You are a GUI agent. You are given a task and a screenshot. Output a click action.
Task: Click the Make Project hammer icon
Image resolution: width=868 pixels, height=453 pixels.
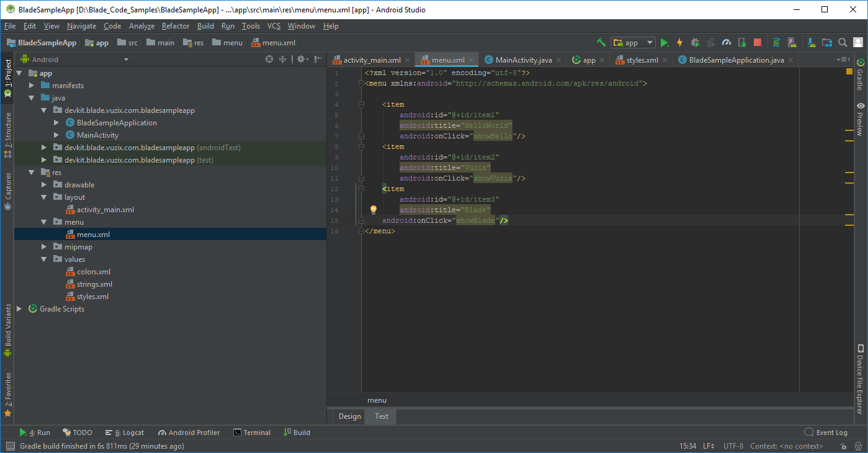click(601, 42)
